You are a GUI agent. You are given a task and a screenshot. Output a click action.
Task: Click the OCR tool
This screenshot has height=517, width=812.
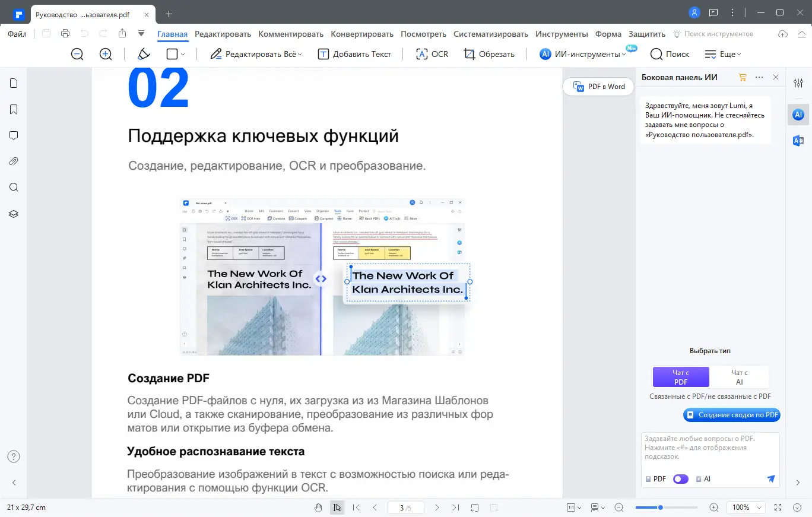pos(432,54)
